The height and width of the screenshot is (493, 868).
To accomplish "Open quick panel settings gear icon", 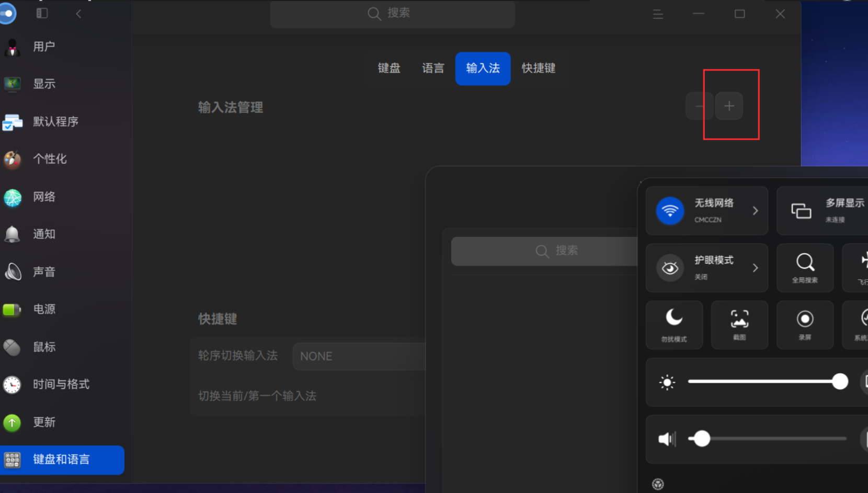I will click(658, 485).
